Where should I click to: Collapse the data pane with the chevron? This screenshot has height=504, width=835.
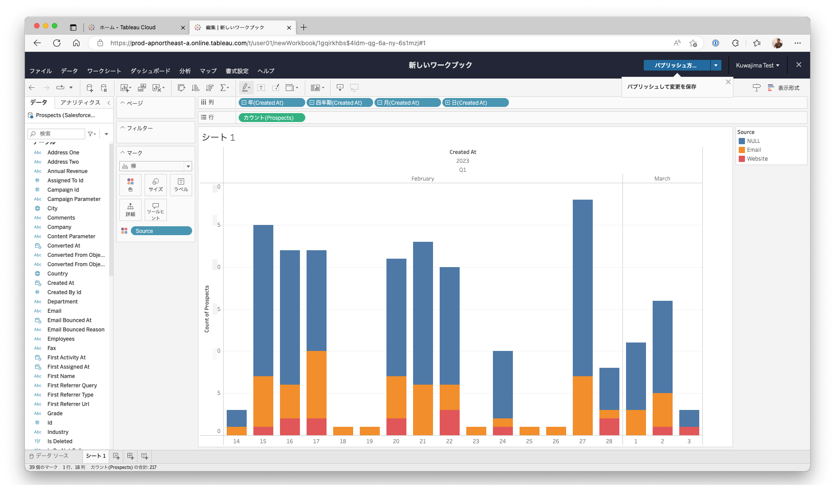pos(109,102)
